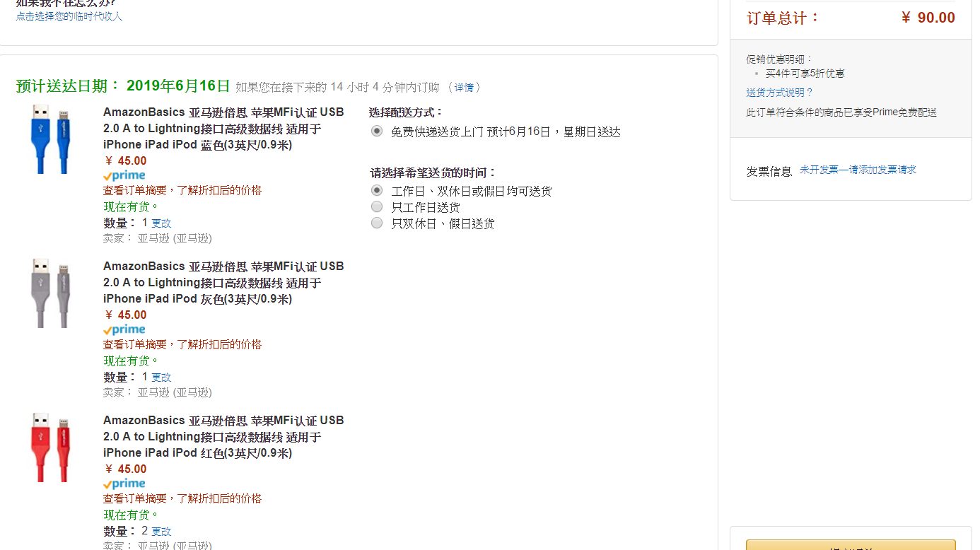
Task: Click the seller 亚马逊 text under gray cable
Action: [x=175, y=392]
